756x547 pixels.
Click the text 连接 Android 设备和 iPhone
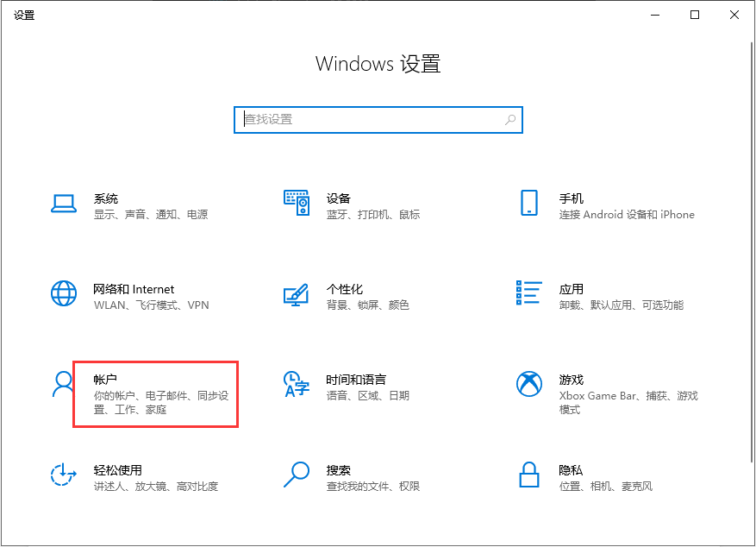pyautogui.click(x=627, y=215)
